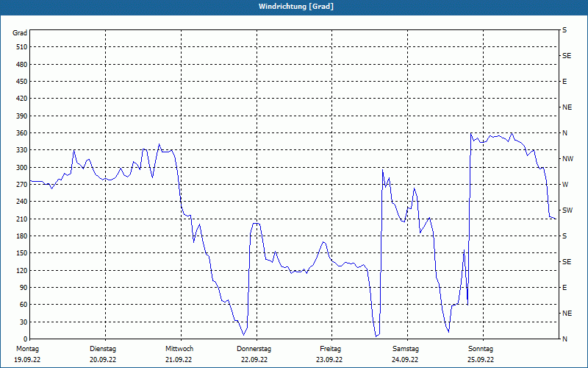Click the date '20.09.22'
The width and height of the screenshot is (588, 368).
click(103, 360)
